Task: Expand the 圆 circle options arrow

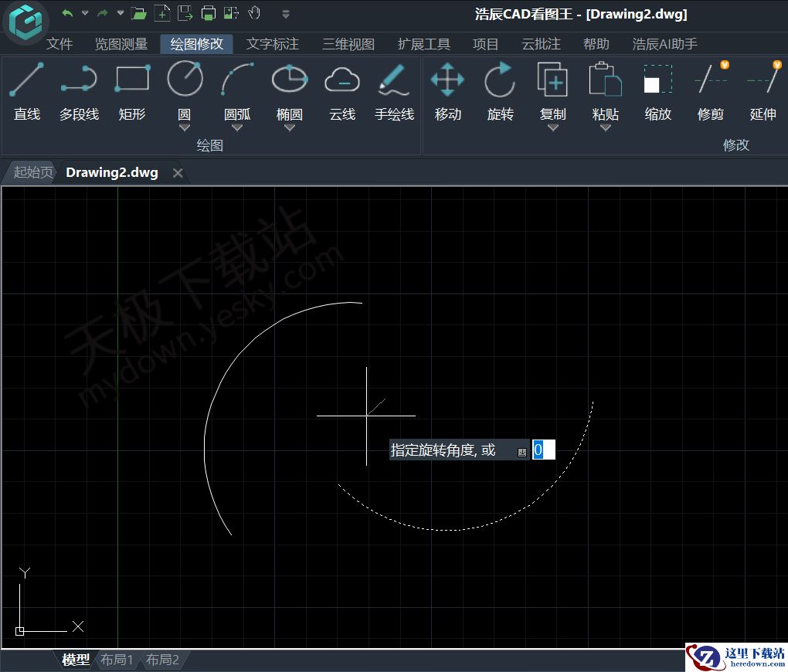Action: pos(185,127)
